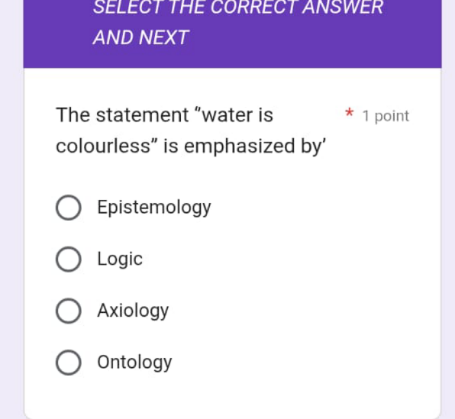Click the "1 point" score label
The image size is (455, 419).
386,116
